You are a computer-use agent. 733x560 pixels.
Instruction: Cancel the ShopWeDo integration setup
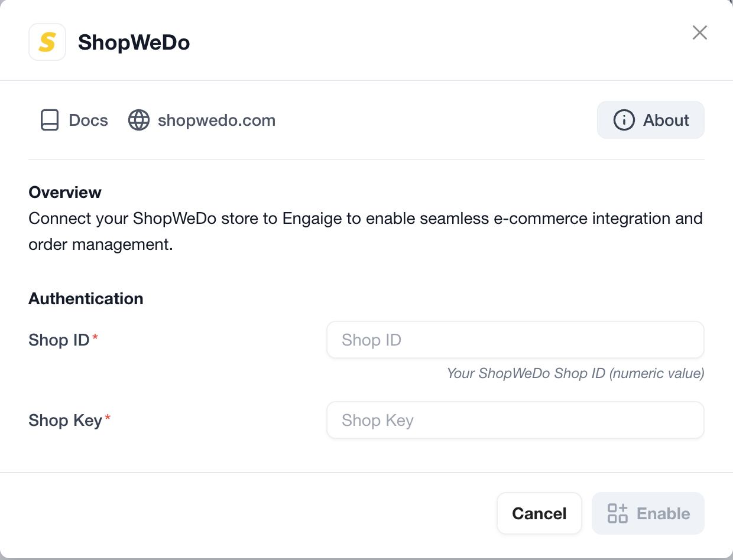(540, 513)
